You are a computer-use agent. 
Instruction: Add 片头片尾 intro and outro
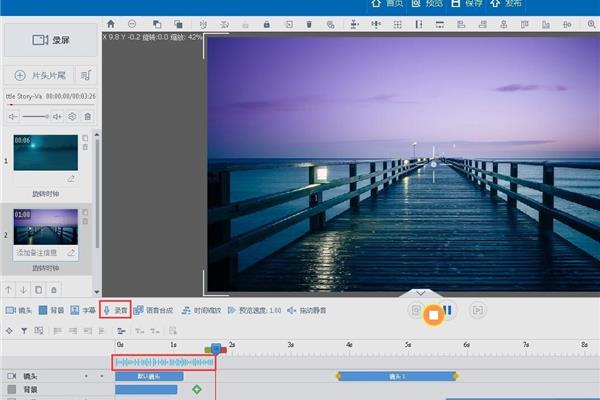coord(40,75)
